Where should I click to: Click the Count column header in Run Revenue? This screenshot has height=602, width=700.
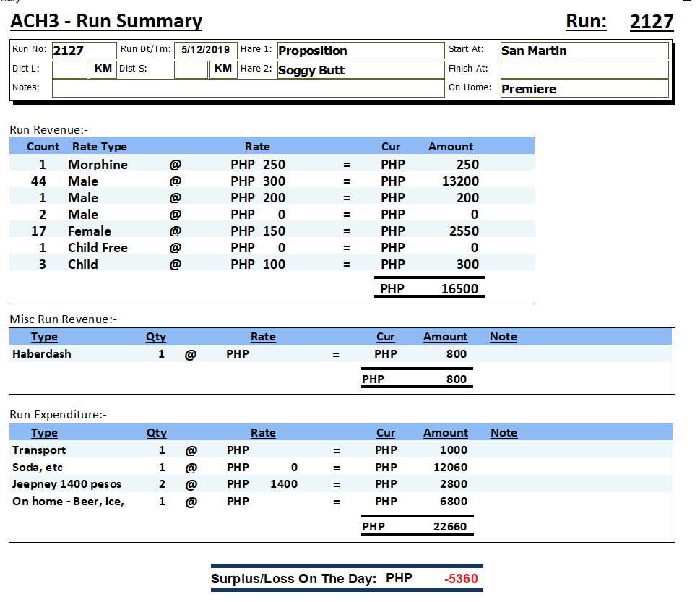click(43, 147)
